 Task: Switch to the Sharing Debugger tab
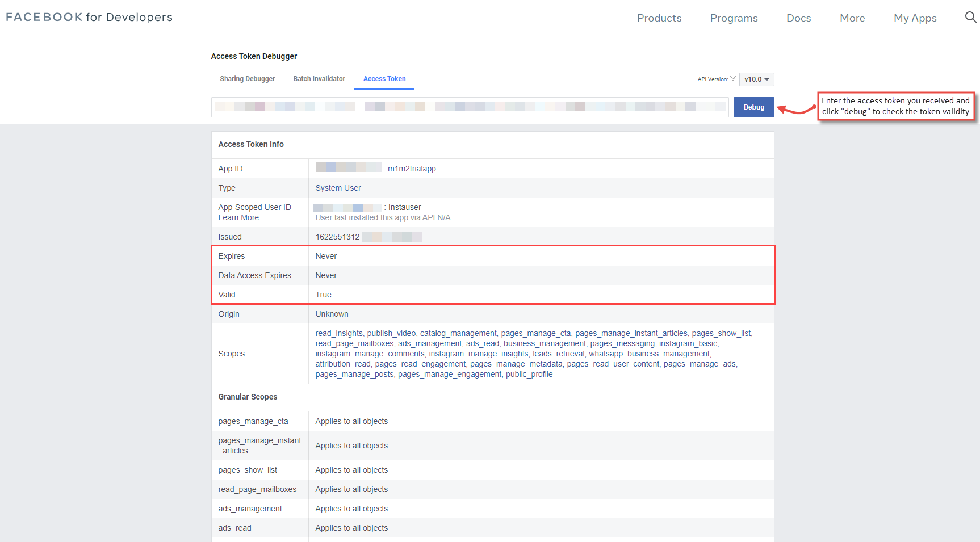point(248,79)
